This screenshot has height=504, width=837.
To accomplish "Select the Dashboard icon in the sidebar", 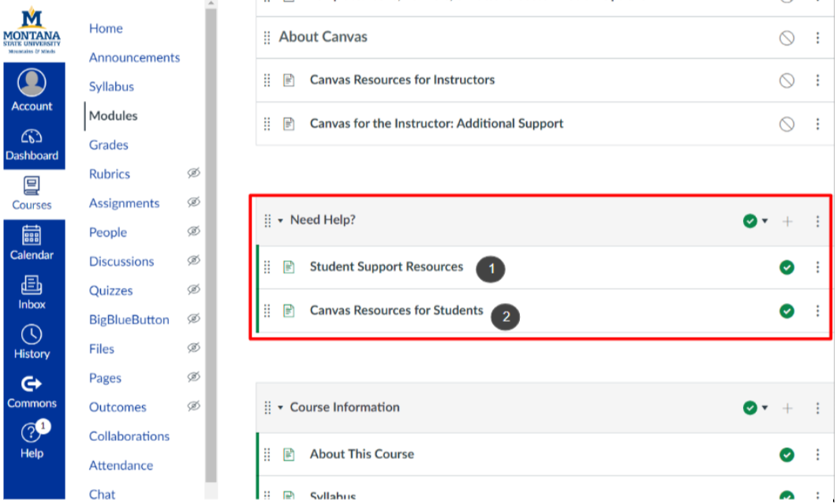I will 32,136.
